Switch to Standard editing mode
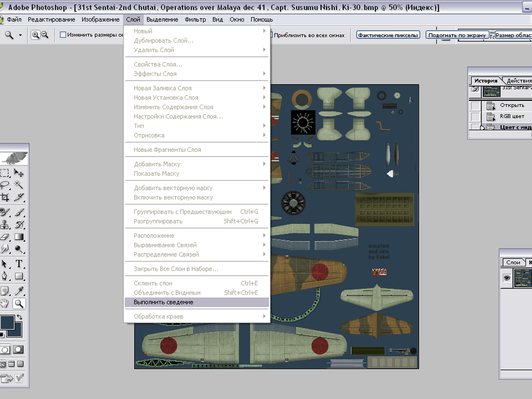The width and height of the screenshot is (532, 399). tap(5, 350)
